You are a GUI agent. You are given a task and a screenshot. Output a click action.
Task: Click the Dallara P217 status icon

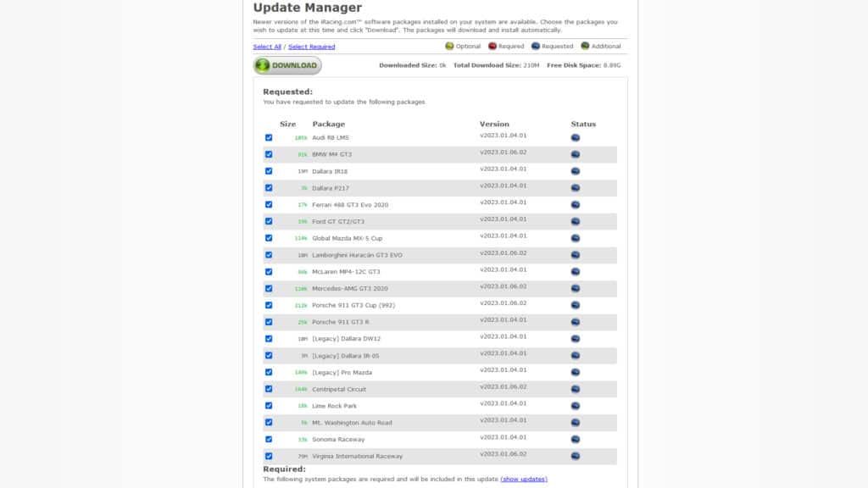pos(576,188)
